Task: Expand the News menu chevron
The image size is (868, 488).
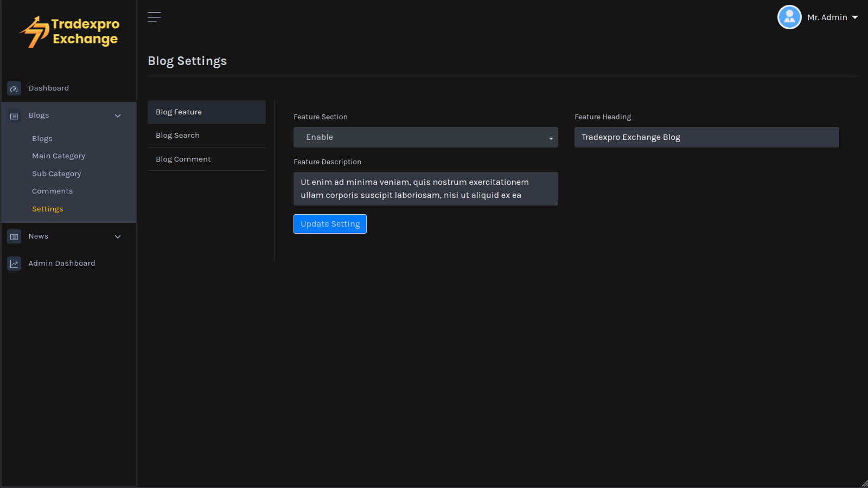Action: [x=118, y=236]
